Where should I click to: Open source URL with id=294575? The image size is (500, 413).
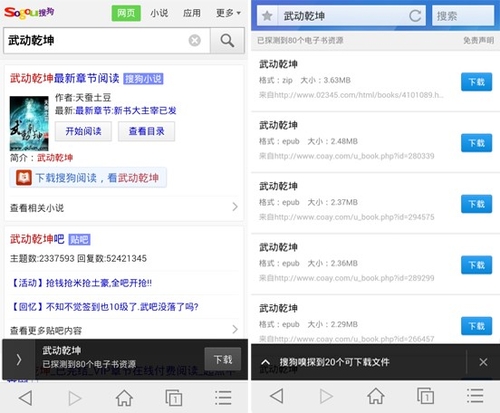pyautogui.click(x=347, y=217)
